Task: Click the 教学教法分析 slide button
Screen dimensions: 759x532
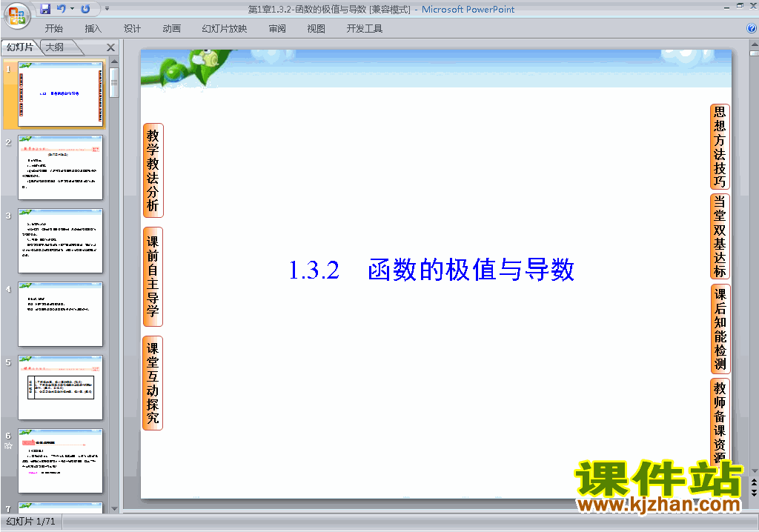Action: pyautogui.click(x=153, y=170)
